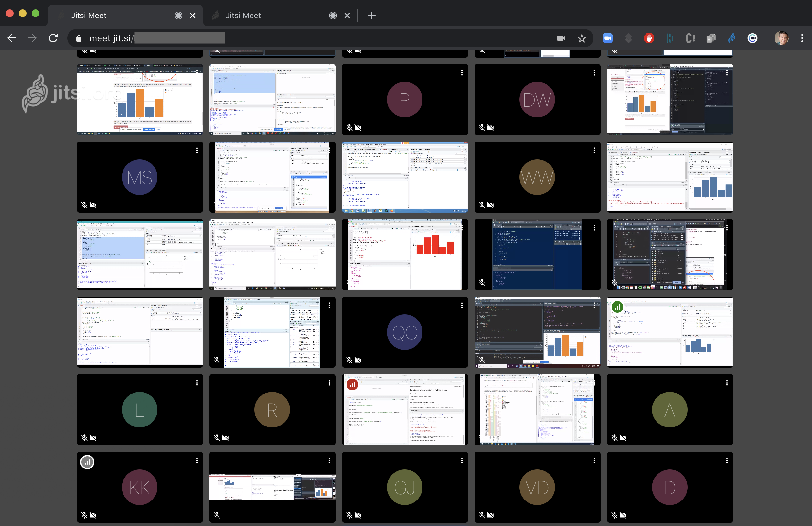Click muted microphone icon on DW tile
The height and width of the screenshot is (526, 812).
[x=482, y=127]
